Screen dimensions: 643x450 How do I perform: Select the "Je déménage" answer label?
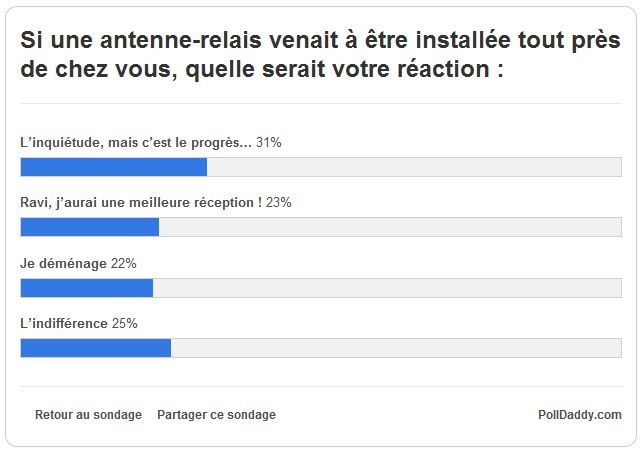pyautogui.click(x=64, y=264)
